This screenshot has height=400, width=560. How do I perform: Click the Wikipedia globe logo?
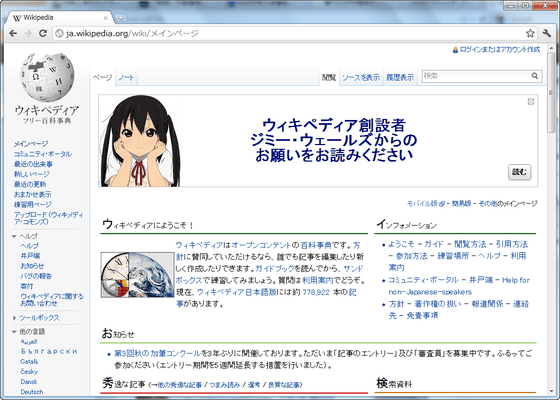(x=47, y=78)
